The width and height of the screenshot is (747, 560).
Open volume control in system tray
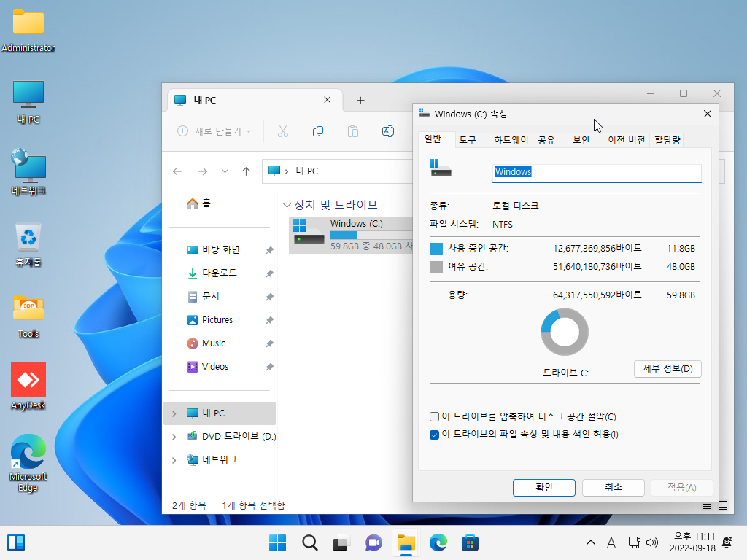pos(651,542)
